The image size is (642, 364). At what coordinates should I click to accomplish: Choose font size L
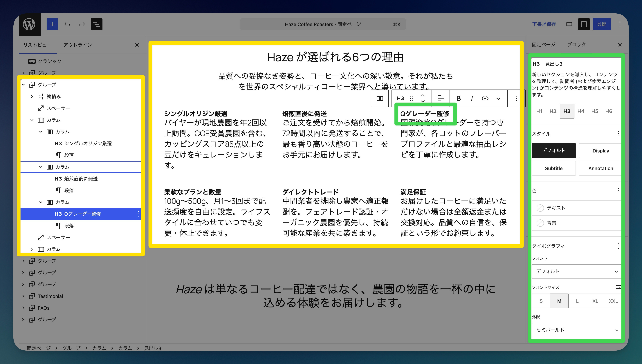tap(577, 301)
